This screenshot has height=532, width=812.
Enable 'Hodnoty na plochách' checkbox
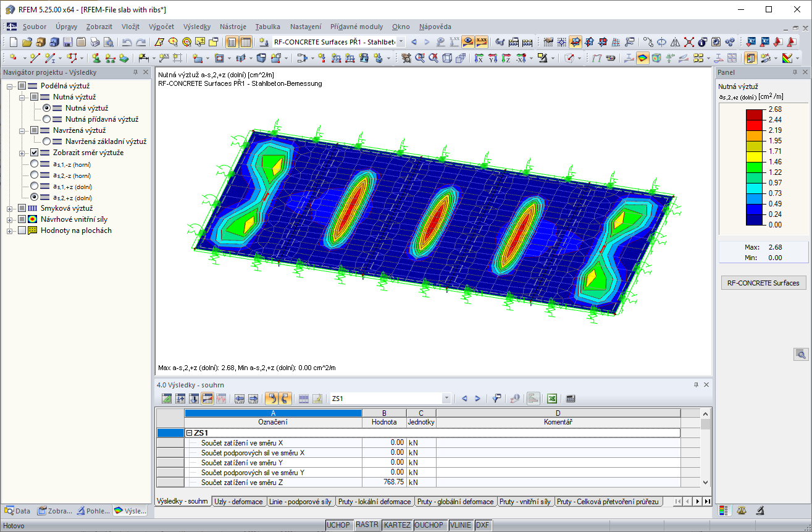(22, 230)
